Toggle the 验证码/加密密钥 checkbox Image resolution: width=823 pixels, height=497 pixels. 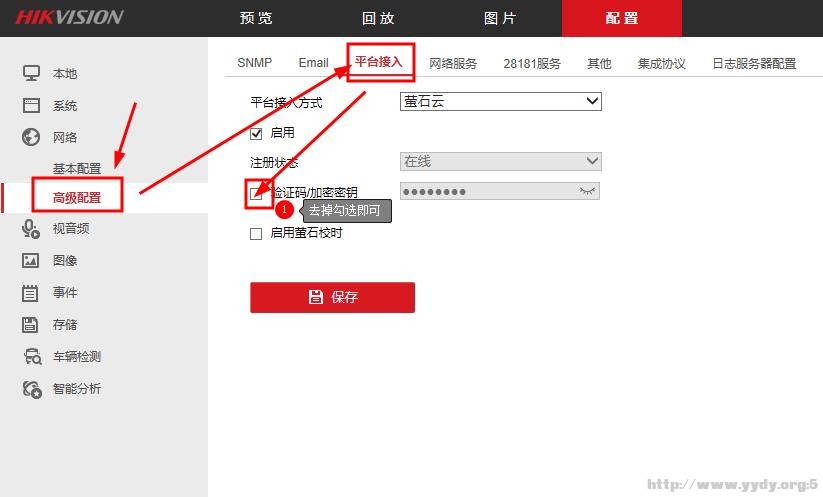click(256, 194)
